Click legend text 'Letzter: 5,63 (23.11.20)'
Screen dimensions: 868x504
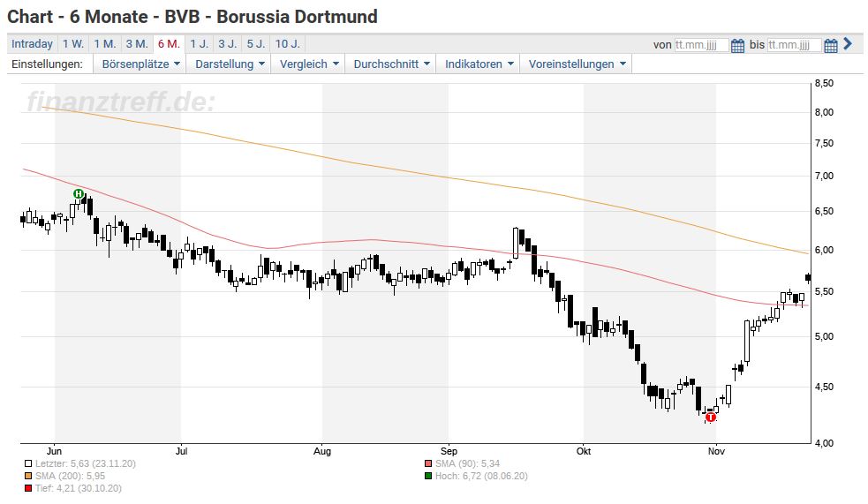(86, 463)
